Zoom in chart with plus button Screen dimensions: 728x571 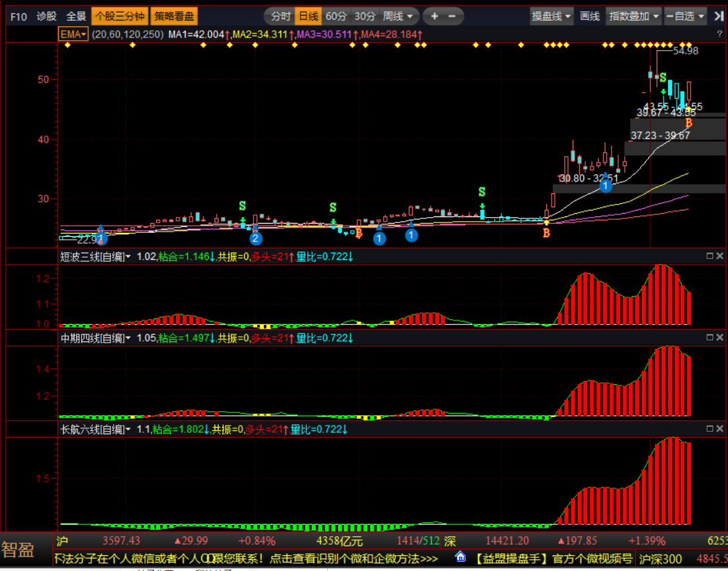point(434,16)
